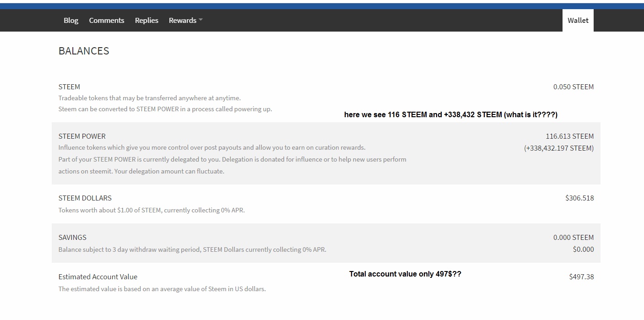644x320 pixels.
Task: Select the $0.000 savings dollar balance
Action: [583, 249]
